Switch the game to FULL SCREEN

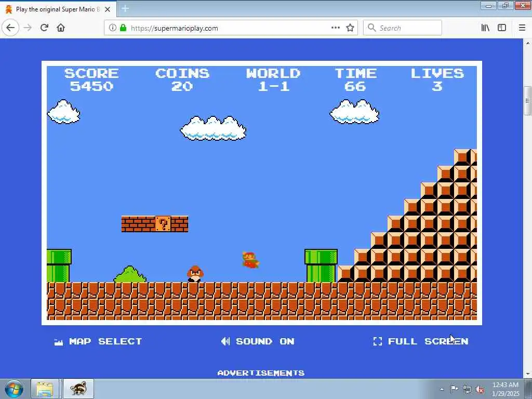[421, 341]
